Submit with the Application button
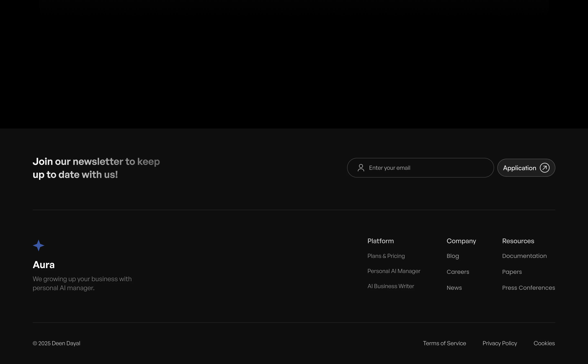 pyautogui.click(x=526, y=168)
